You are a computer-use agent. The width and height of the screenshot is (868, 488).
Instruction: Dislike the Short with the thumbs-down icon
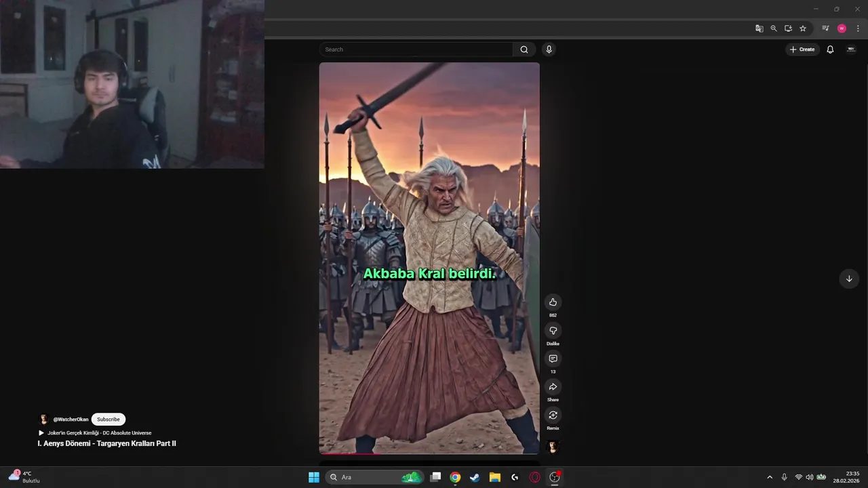[x=553, y=331]
